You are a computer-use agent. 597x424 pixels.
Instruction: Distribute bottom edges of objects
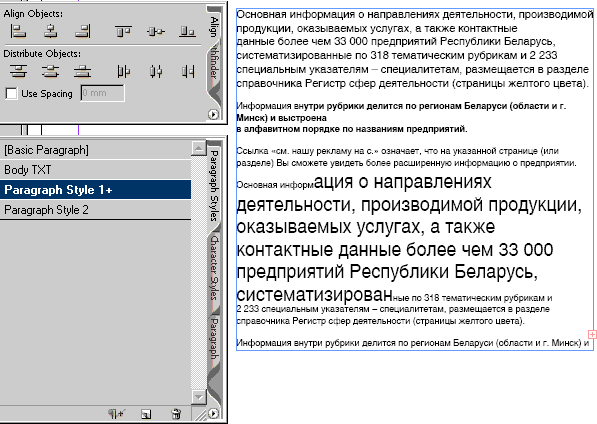coord(83,71)
